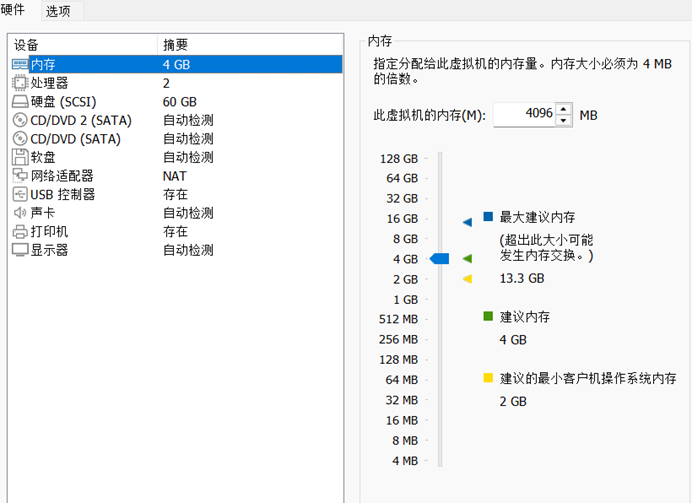Click the 16 GB slider label
Viewport: 692px width, 503px height.
[x=402, y=218]
